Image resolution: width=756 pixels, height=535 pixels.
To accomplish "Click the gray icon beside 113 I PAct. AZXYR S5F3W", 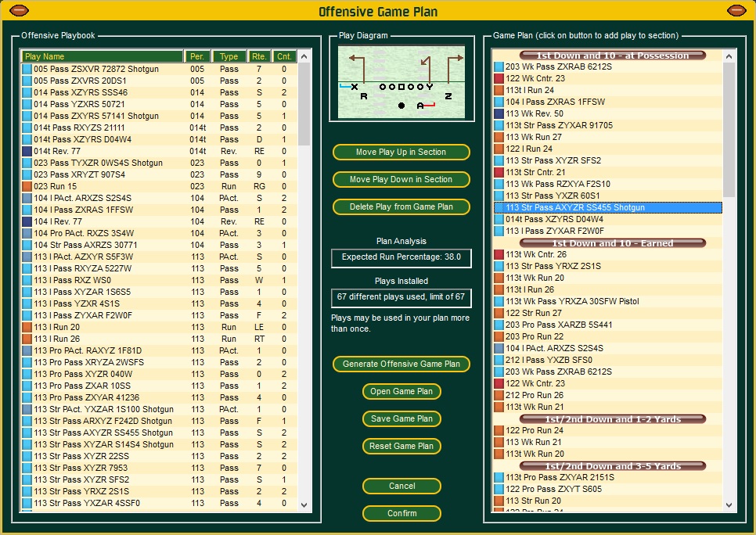I will pyautogui.click(x=28, y=257).
